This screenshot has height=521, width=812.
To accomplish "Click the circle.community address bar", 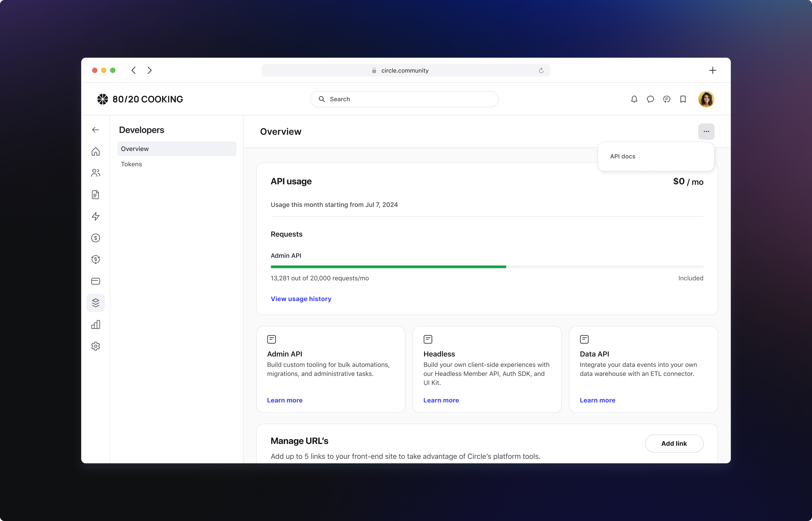I will (406, 70).
